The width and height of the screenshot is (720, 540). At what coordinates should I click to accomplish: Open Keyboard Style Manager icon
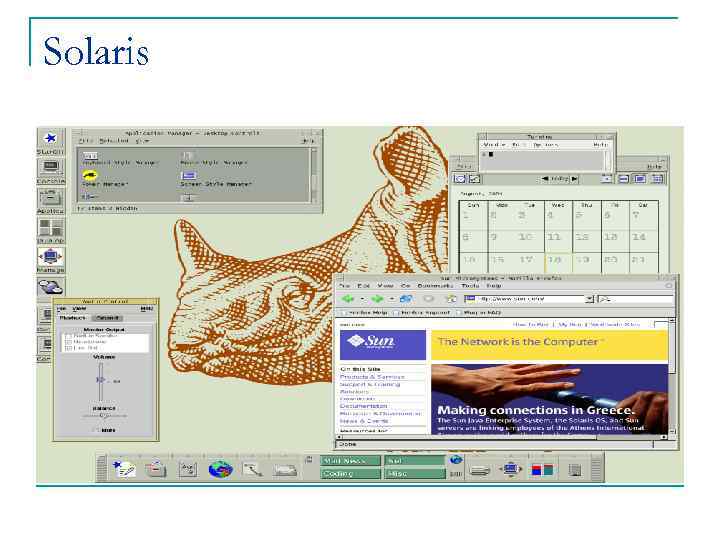pyautogui.click(x=90, y=156)
